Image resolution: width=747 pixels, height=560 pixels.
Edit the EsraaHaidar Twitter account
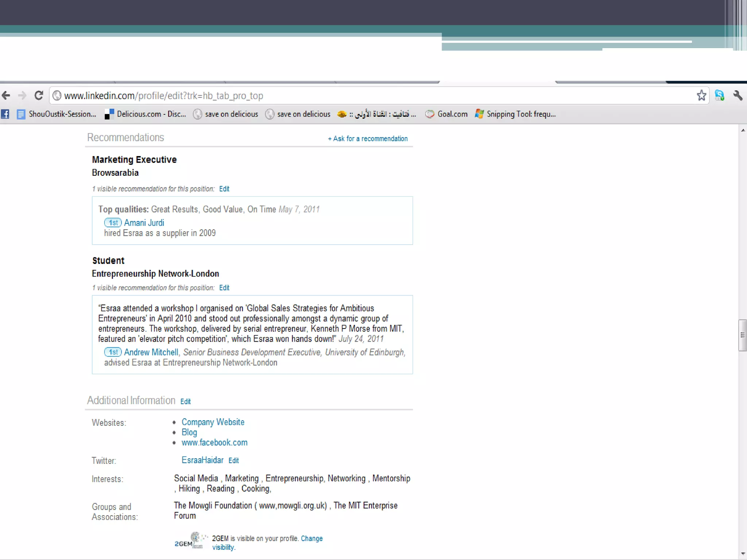[x=233, y=460]
